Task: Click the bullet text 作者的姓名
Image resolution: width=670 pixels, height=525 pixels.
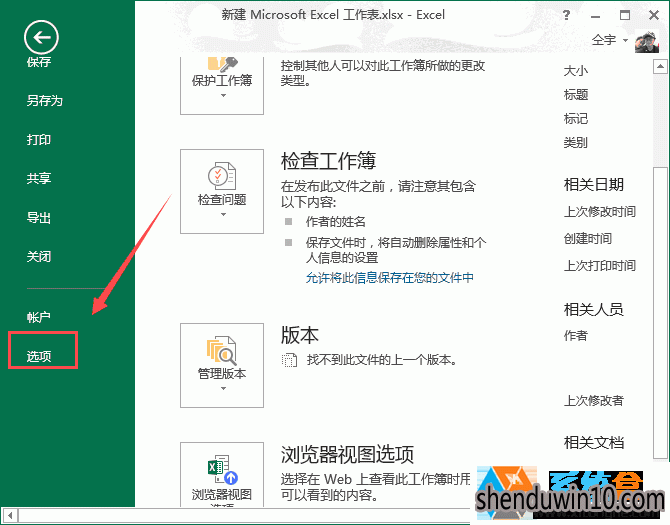Action: (335, 222)
